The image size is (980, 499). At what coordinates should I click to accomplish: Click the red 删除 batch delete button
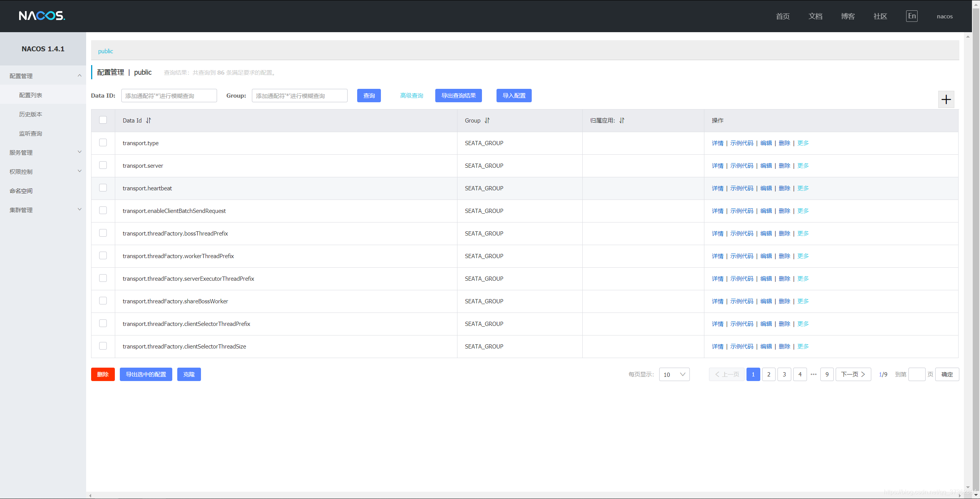[103, 375]
